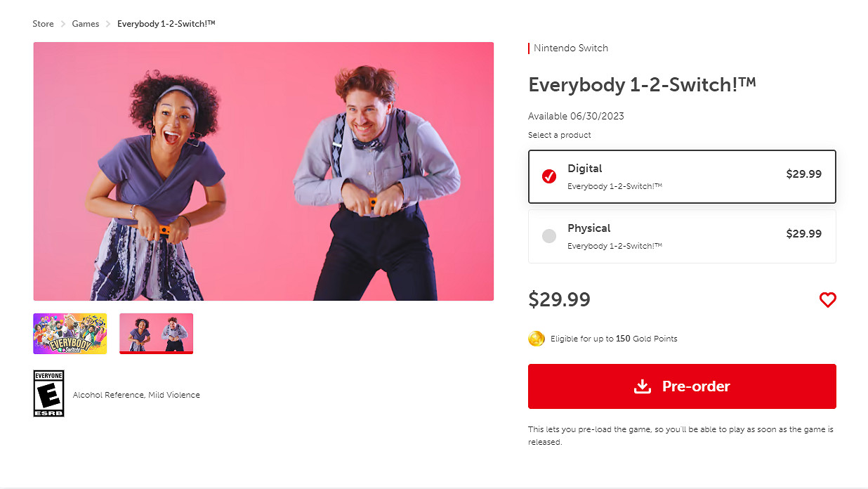Click the Nintendo Switch platform label
This screenshot has height=489, width=868.
tap(571, 48)
